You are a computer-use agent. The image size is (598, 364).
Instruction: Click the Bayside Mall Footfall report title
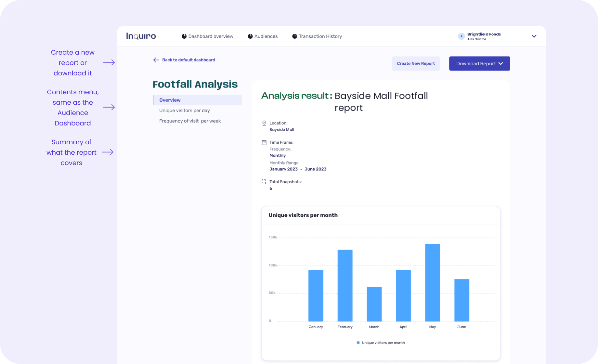coord(381,102)
